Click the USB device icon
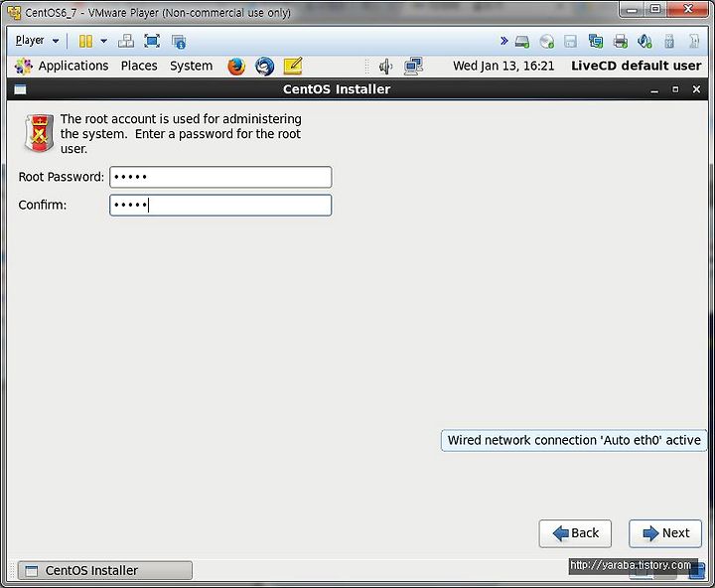This screenshot has height=588, width=715. pos(669,41)
